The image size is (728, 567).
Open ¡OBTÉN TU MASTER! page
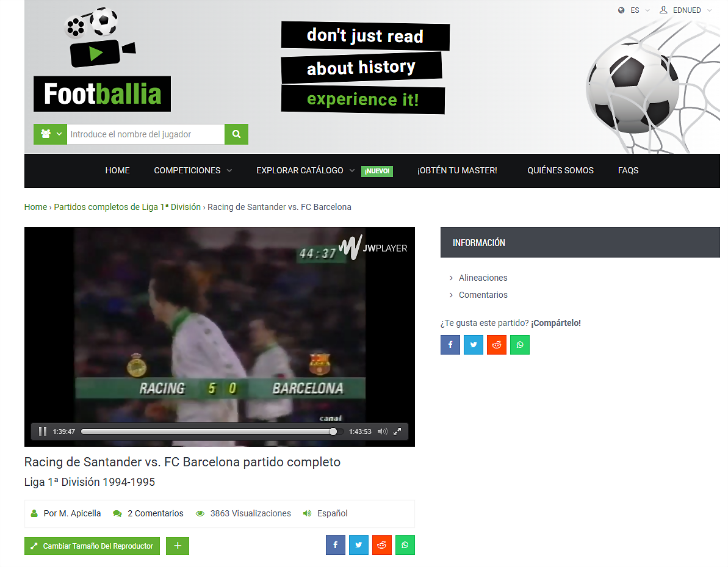[457, 170]
